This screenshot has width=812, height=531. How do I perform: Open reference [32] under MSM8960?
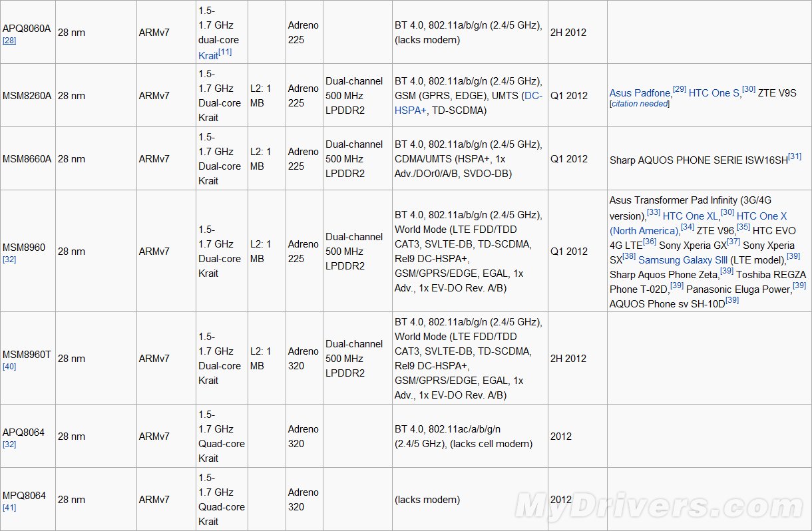pos(9,260)
